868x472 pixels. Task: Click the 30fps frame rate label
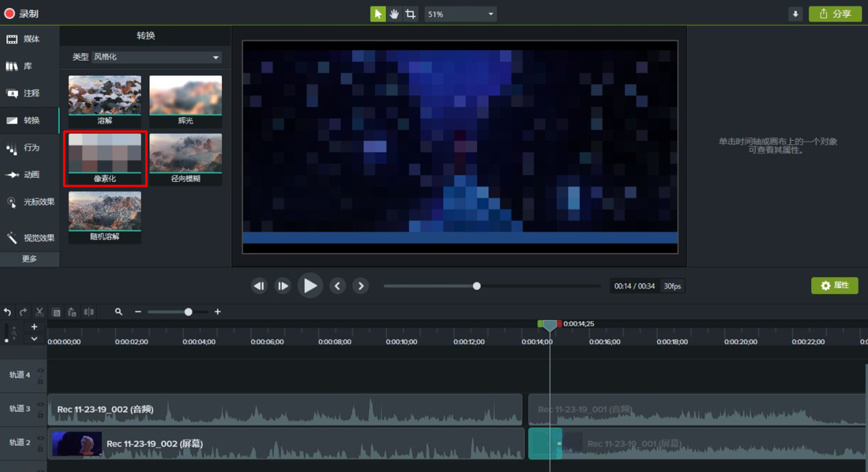tap(672, 286)
